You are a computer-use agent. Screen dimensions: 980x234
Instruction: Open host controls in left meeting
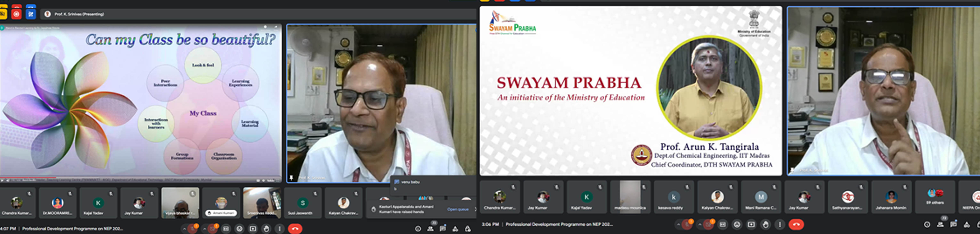coord(468,229)
